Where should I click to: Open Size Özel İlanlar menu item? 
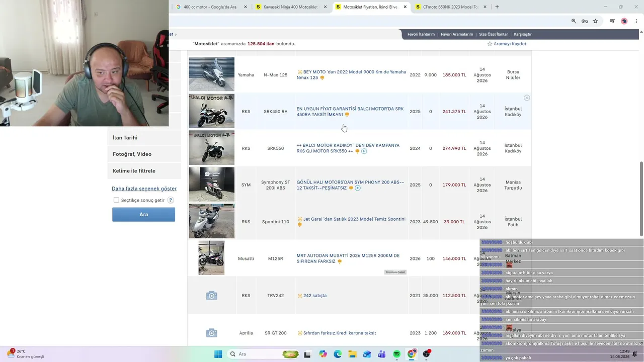pos(494,34)
